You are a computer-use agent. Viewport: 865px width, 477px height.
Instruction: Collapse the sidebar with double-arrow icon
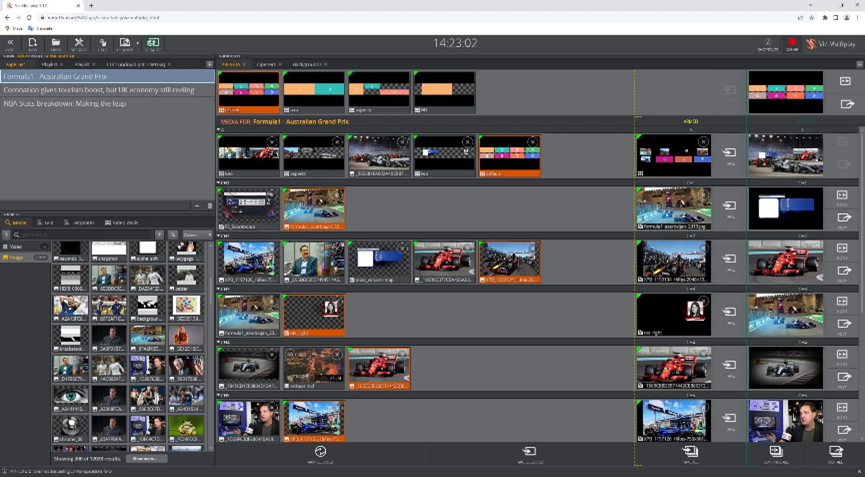coord(10,44)
